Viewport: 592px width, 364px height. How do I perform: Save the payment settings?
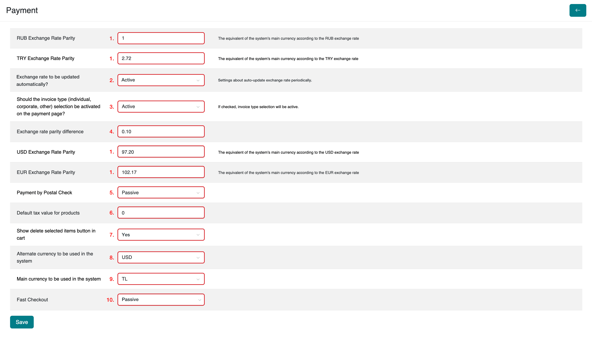click(22, 322)
